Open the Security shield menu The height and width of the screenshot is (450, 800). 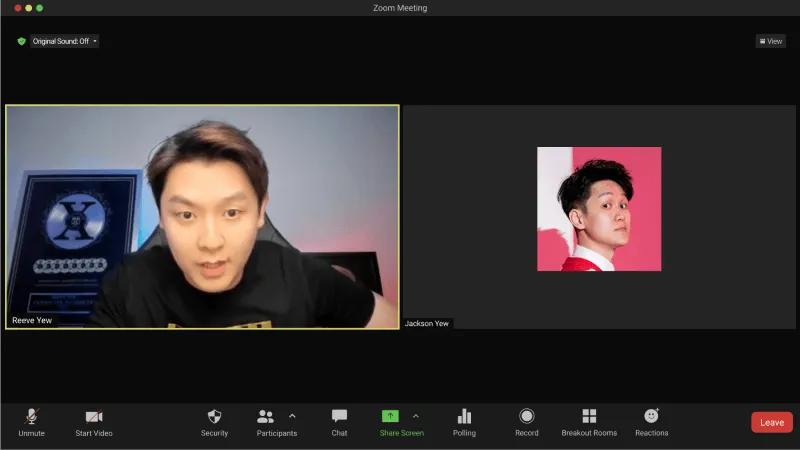[214, 423]
